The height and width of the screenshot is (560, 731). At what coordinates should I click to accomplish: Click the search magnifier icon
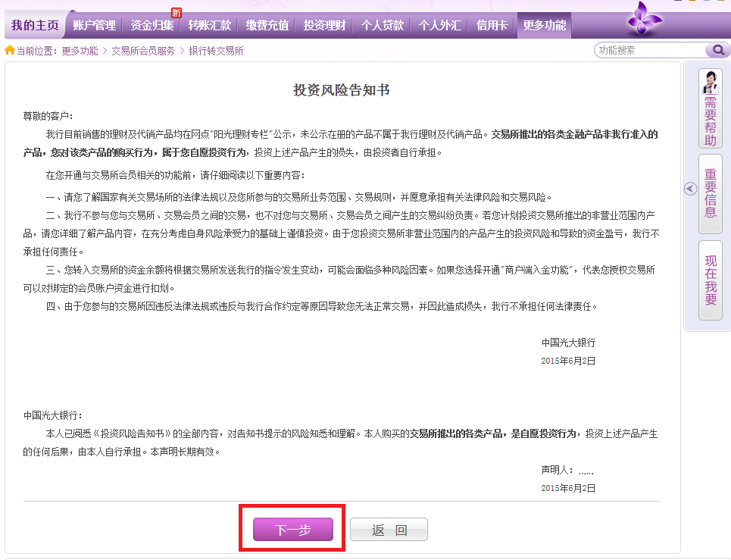coord(717,51)
